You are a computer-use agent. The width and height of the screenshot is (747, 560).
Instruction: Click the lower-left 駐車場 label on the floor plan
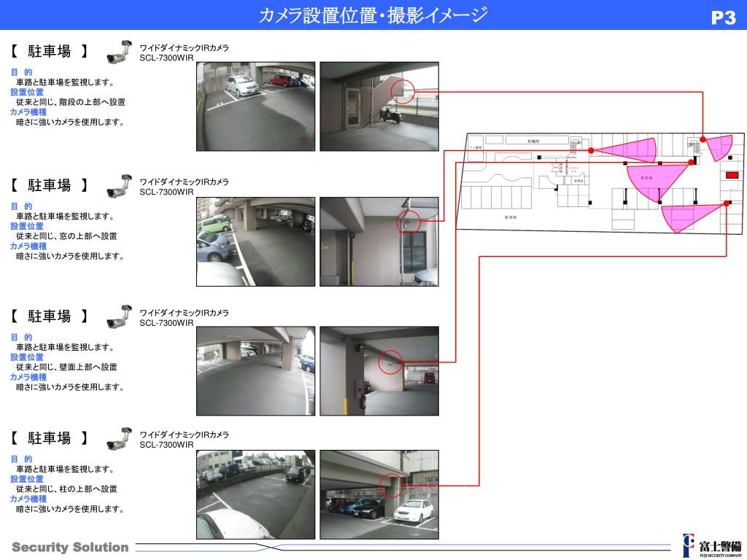[x=510, y=217]
